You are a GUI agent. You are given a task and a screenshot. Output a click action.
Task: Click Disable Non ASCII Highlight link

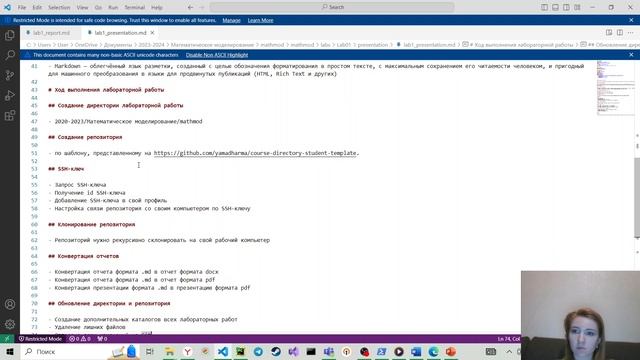coord(217,55)
